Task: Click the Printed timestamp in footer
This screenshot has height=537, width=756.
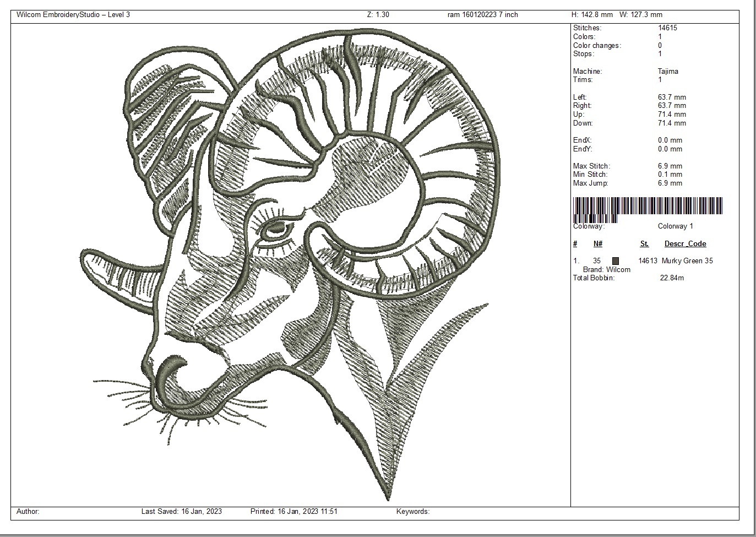Action: [x=294, y=512]
